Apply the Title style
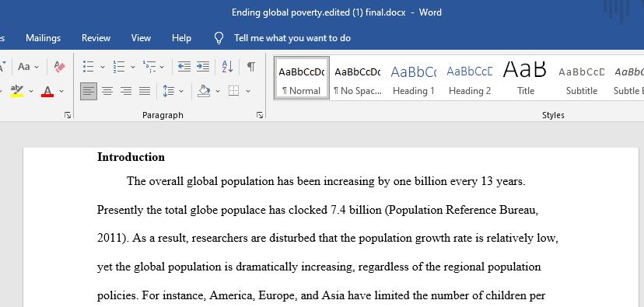Screen dimensions: 644x307 525,78
